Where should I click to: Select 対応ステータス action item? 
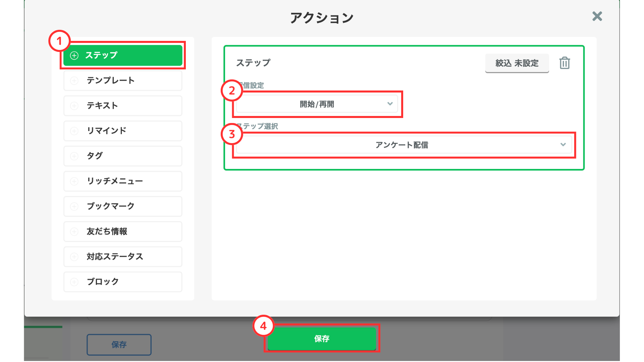click(123, 257)
